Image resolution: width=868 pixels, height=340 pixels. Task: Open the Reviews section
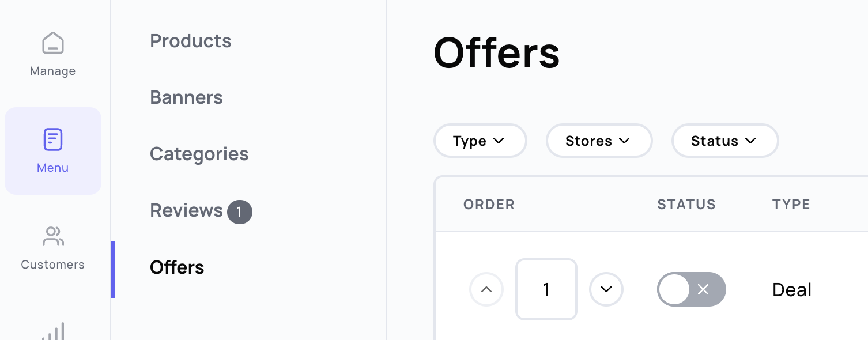click(186, 210)
